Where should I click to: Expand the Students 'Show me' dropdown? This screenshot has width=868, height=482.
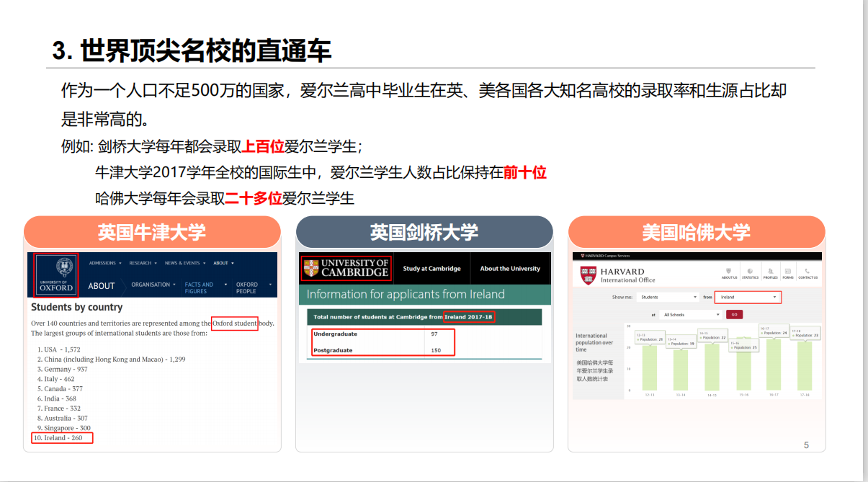click(x=668, y=297)
